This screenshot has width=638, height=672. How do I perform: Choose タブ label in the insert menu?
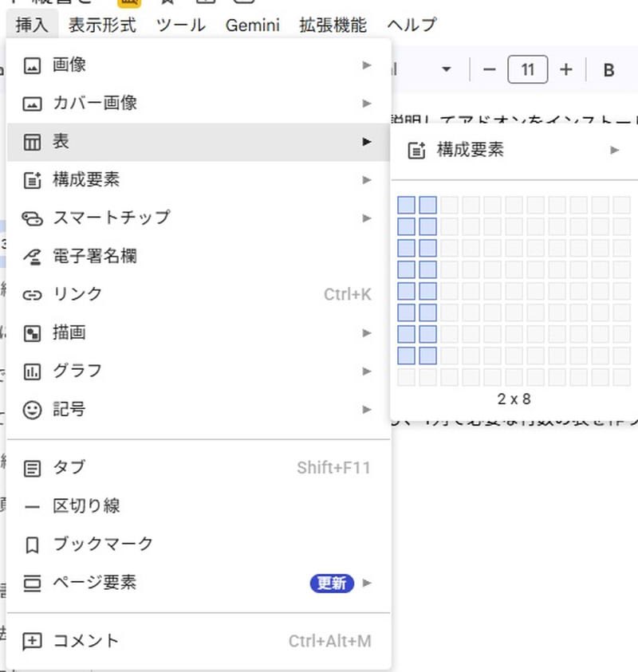[69, 467]
